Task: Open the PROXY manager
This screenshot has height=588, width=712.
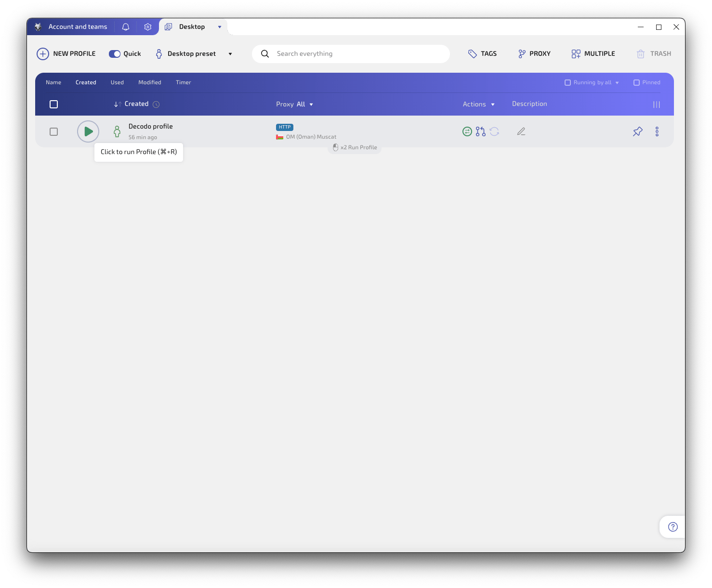Action: (x=534, y=54)
